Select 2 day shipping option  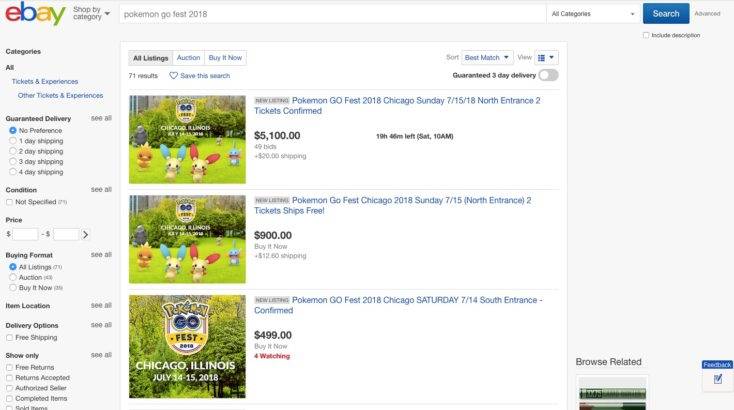(13, 151)
